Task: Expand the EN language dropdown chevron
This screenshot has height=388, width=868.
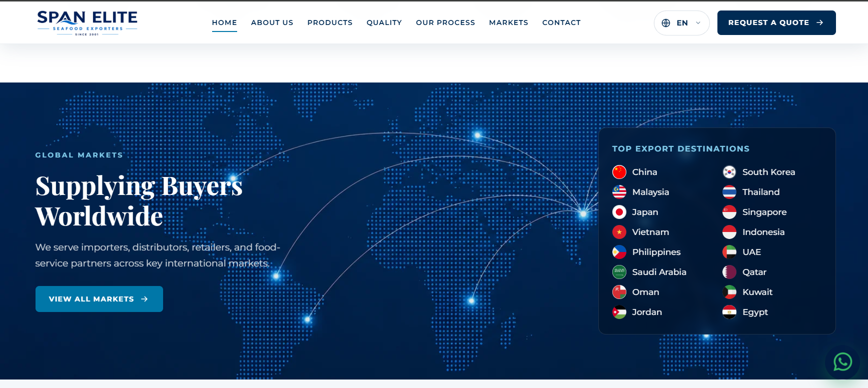Action: coord(698,23)
